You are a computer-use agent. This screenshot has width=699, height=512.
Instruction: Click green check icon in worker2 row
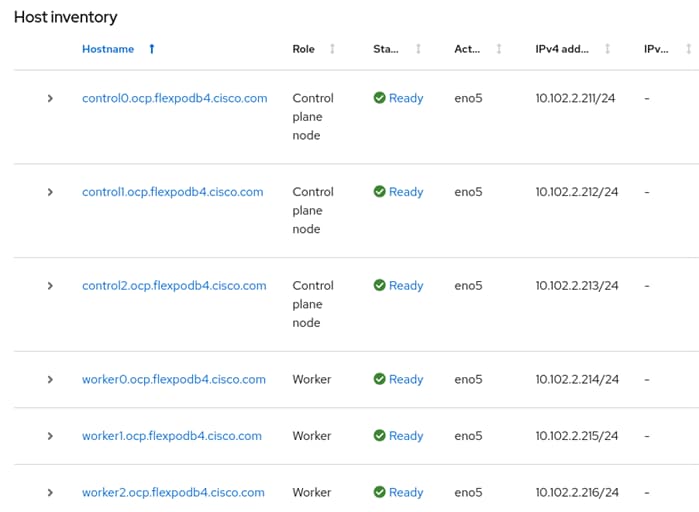pos(379,492)
